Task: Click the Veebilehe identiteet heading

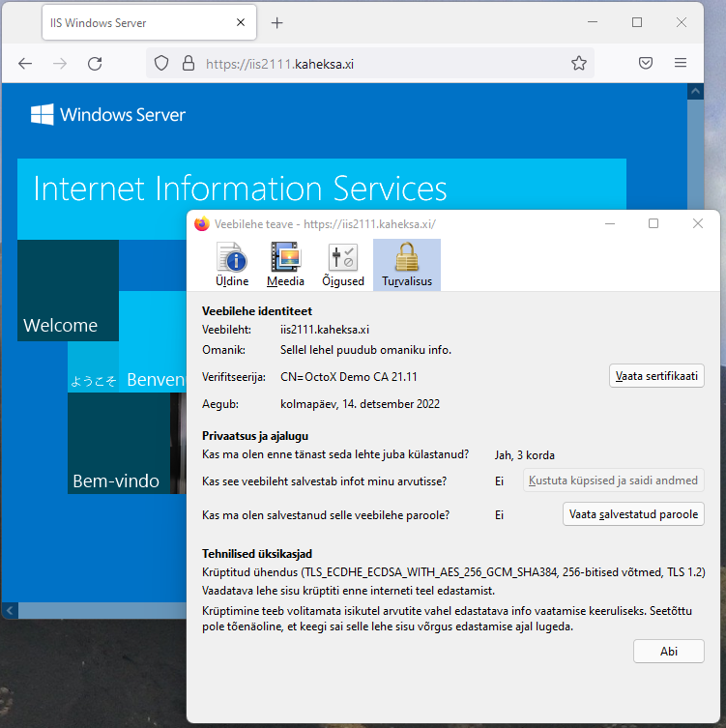Action: [x=257, y=310]
